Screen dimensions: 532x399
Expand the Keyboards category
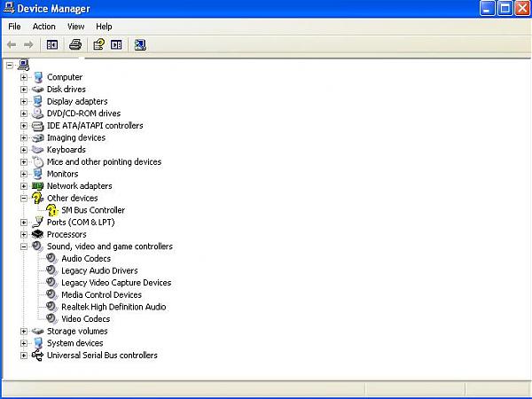(x=23, y=150)
